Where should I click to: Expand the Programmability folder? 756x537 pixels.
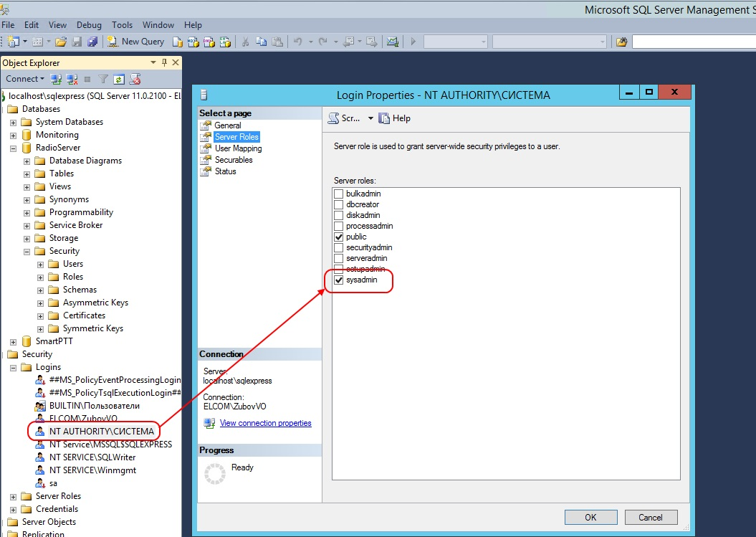pos(27,213)
